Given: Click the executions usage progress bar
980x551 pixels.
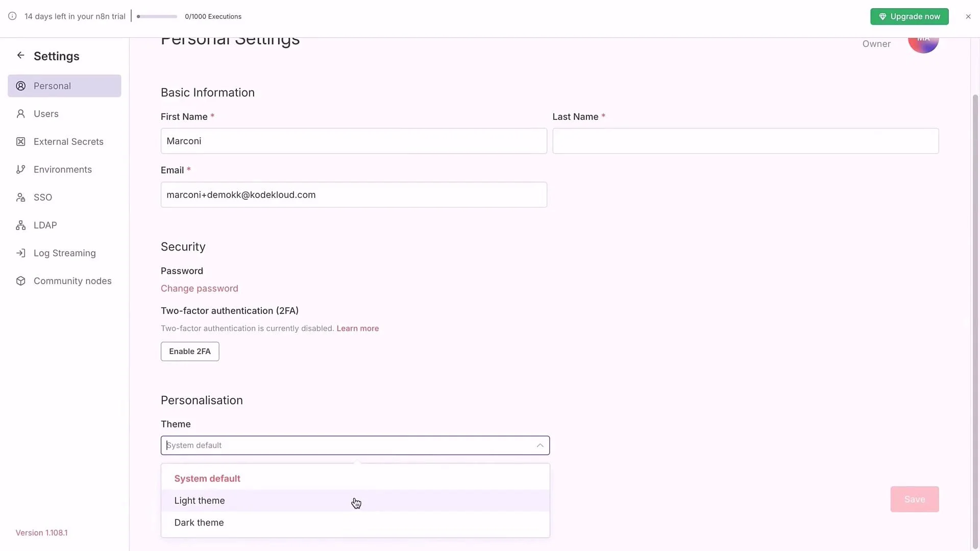Looking at the screenshot, I should (157, 16).
